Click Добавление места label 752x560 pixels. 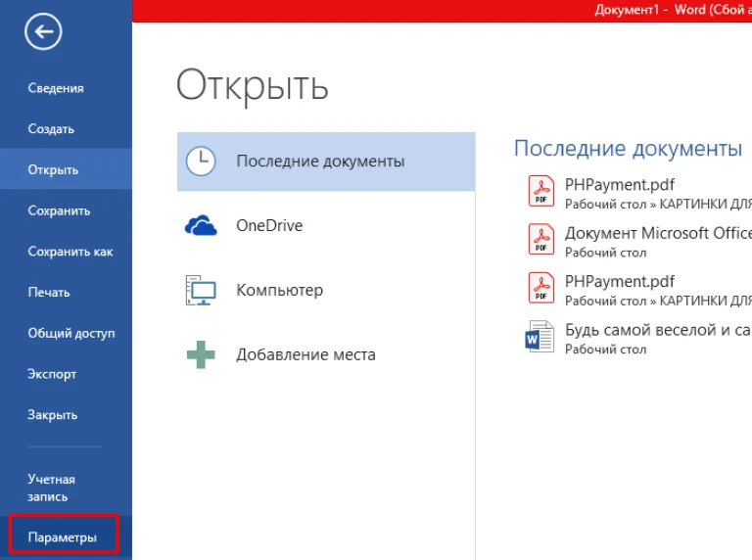click(305, 354)
